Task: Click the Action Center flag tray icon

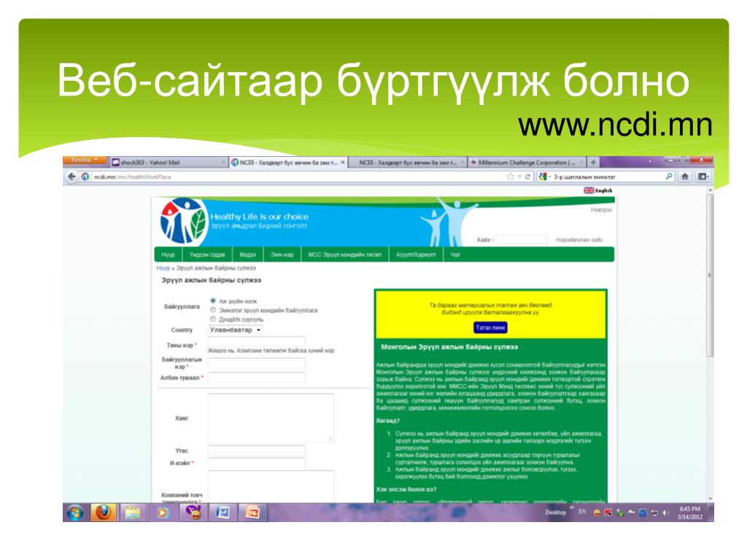Action: click(631, 513)
